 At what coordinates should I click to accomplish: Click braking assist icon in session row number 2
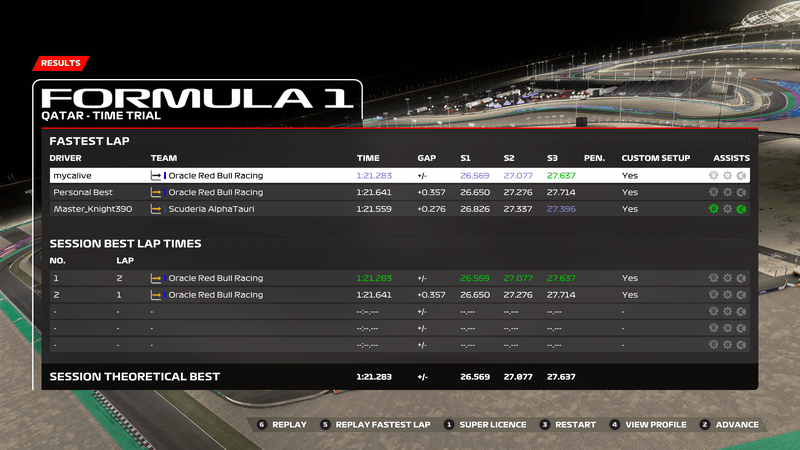(741, 295)
